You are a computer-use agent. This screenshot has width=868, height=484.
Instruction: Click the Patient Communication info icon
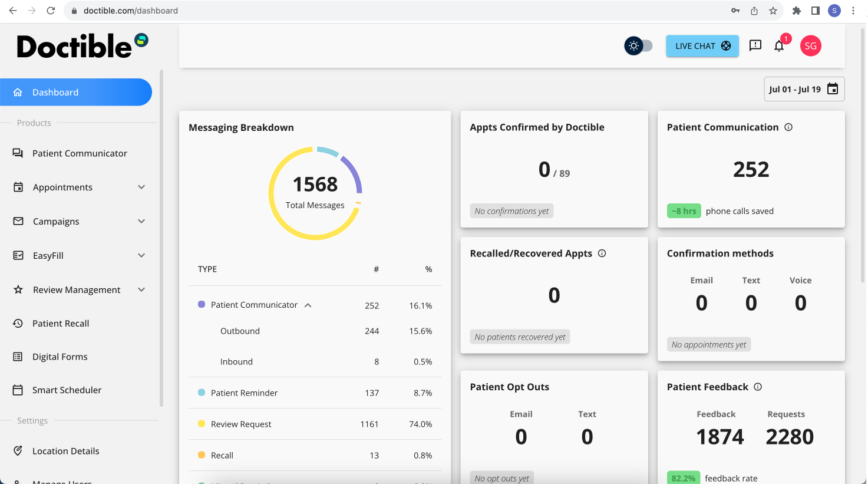point(790,127)
